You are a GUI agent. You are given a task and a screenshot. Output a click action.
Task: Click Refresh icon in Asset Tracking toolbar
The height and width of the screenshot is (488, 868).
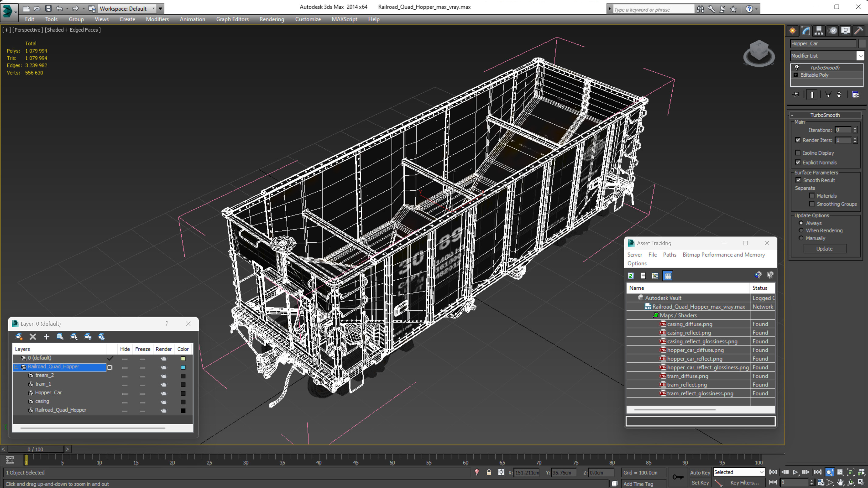tap(631, 276)
